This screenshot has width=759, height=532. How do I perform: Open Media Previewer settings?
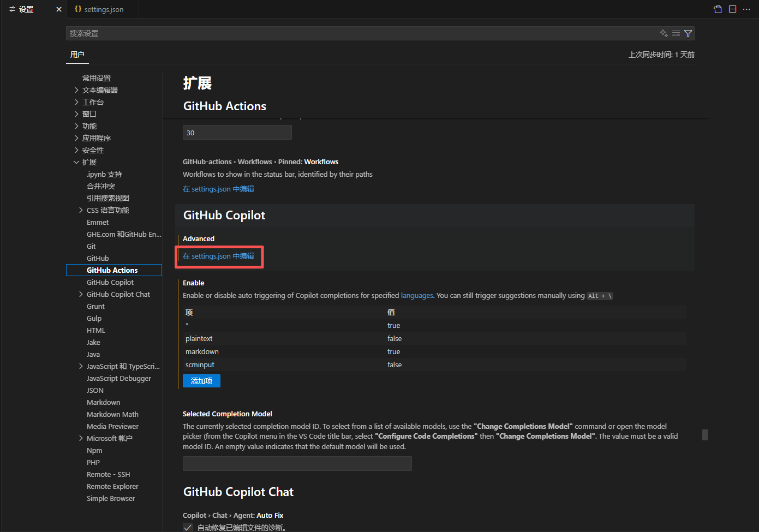[x=112, y=426]
